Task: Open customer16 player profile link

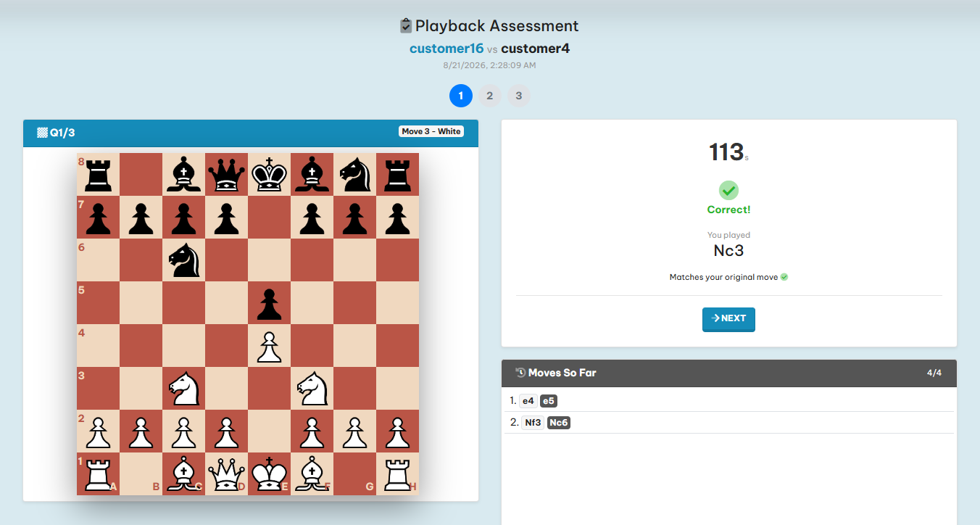Action: pos(447,49)
